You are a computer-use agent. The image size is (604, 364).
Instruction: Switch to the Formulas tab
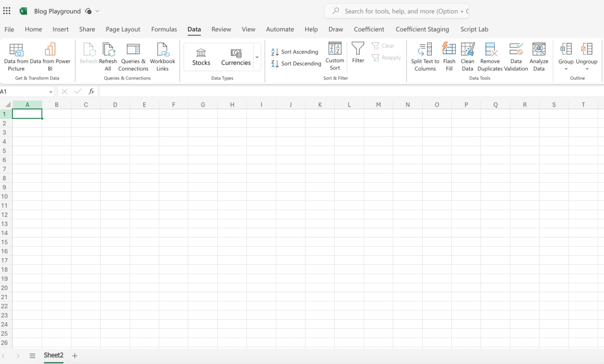pyautogui.click(x=164, y=29)
